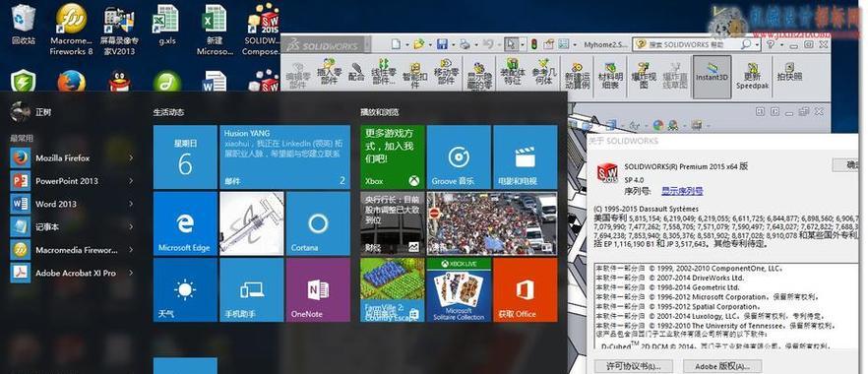The height and width of the screenshot is (374, 868).
Task: Open Adobe Acrobat XI Pro from Start menu
Action: click(72, 273)
